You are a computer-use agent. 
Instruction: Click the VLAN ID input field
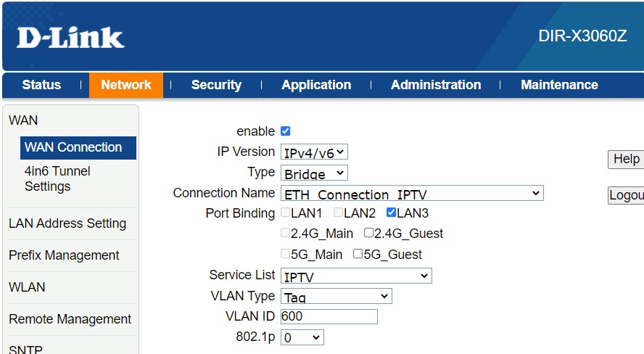coord(329,316)
